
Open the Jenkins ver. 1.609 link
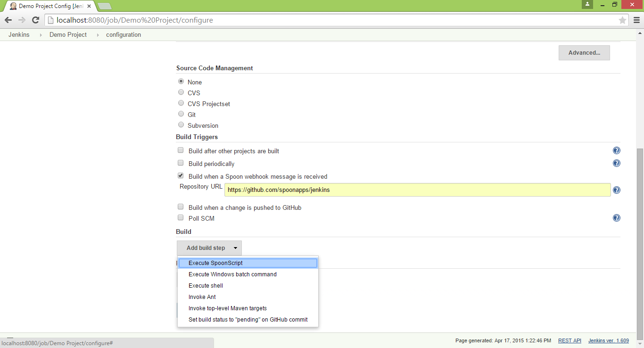click(x=609, y=340)
